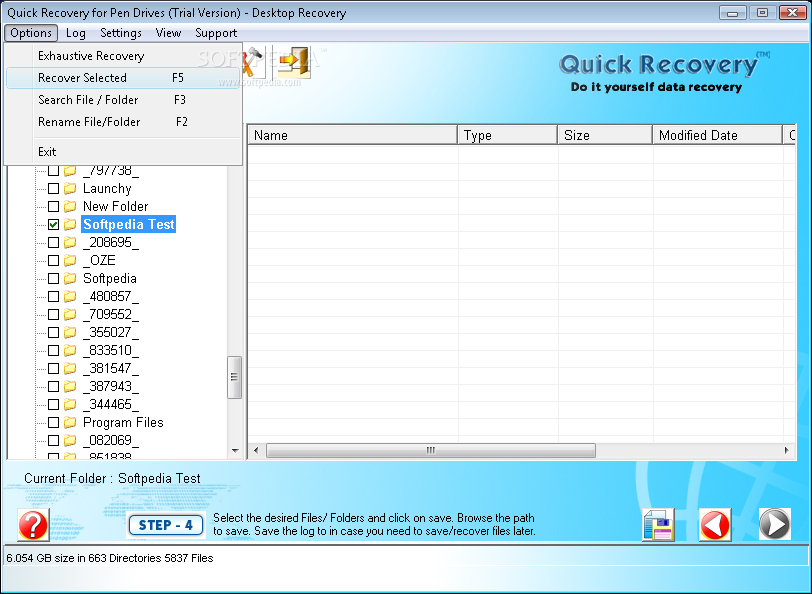Sort by Modified Date column header
Viewport: 812px width, 594px height.
click(x=718, y=135)
